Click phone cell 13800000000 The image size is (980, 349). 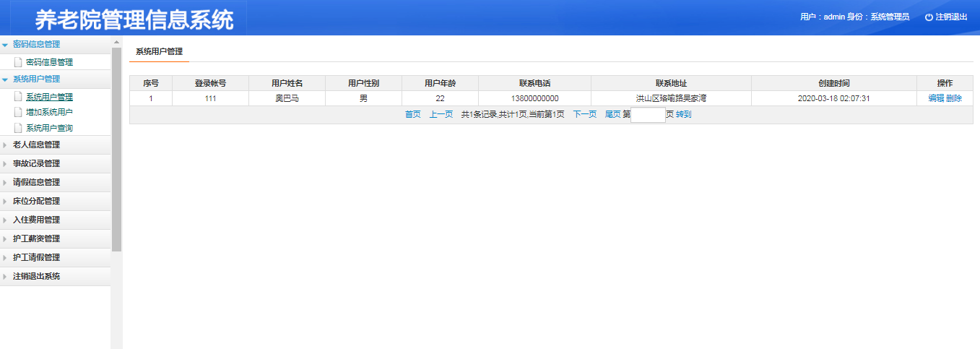(x=535, y=98)
